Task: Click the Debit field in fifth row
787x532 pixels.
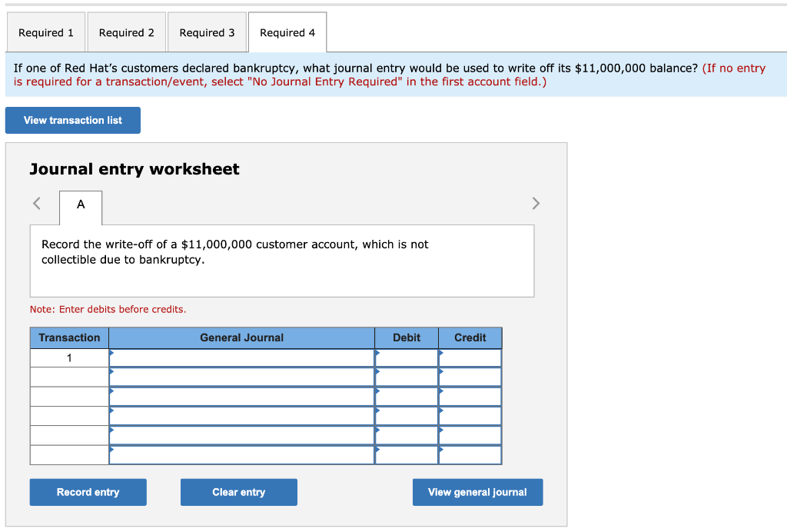Action: pos(407,435)
